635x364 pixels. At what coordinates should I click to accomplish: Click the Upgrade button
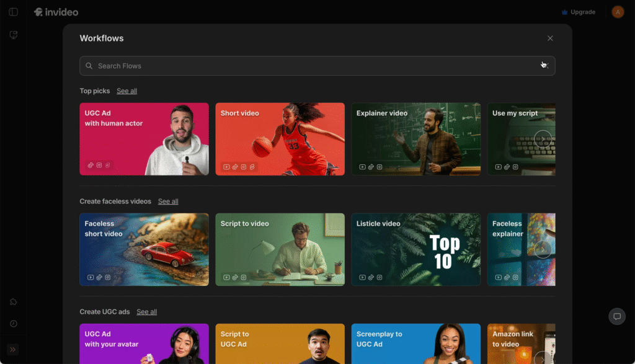pyautogui.click(x=578, y=12)
